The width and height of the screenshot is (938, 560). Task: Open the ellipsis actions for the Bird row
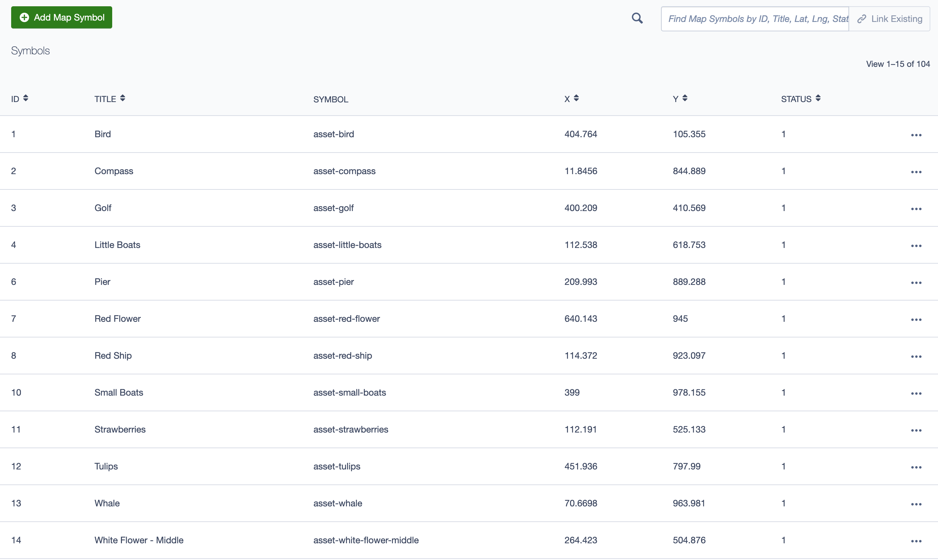click(916, 135)
